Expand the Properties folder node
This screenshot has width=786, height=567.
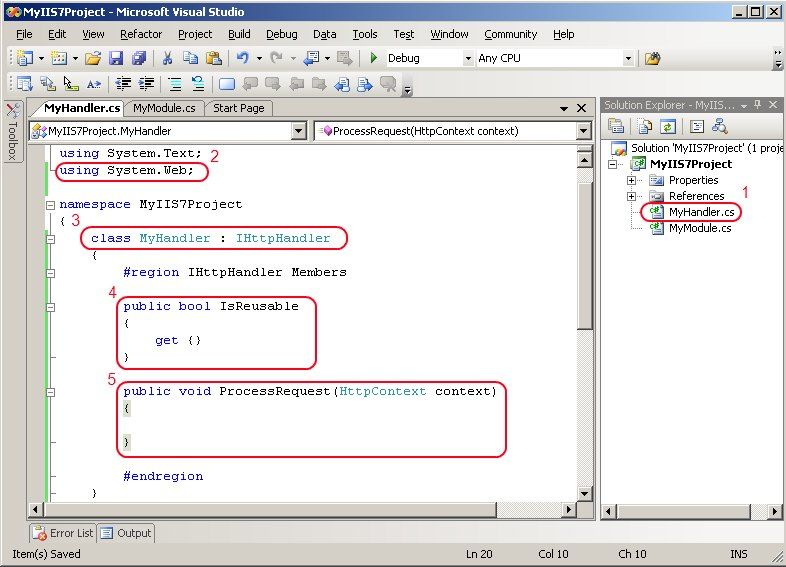pyautogui.click(x=631, y=180)
